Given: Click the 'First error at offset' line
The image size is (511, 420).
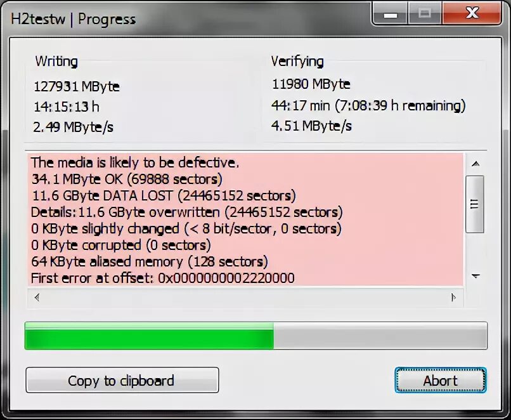Looking at the screenshot, I should [x=163, y=278].
